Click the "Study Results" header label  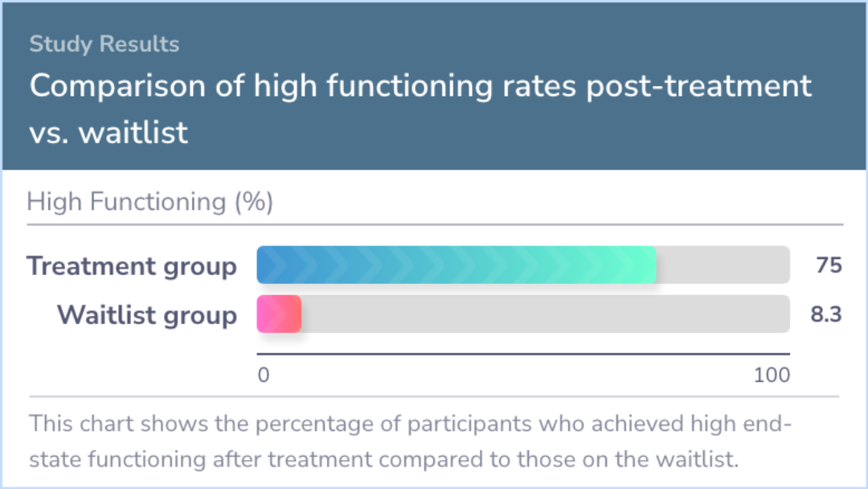(x=104, y=43)
